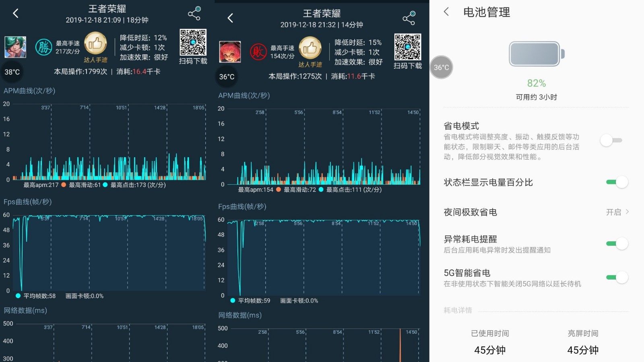Go back from 电池管理 screen
Viewport: 644px width, 362px height.
click(446, 12)
